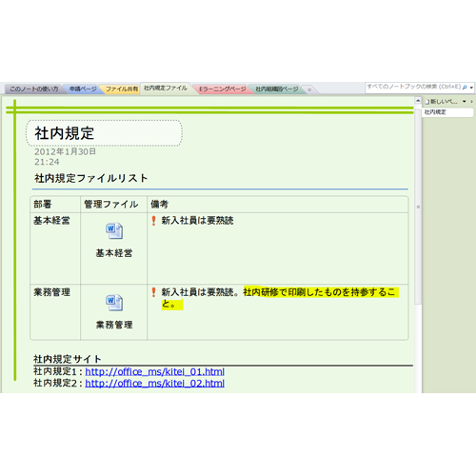Image resolution: width=476 pixels, height=476 pixels.
Task: Click the 社内規定サイト heading
Action: [68, 359]
